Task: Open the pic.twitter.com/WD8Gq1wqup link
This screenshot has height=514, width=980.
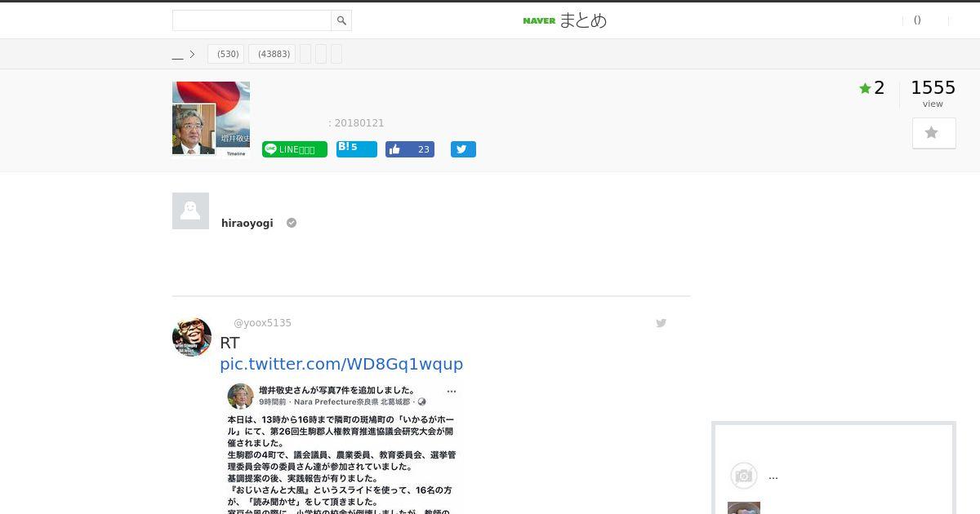Action: click(341, 364)
